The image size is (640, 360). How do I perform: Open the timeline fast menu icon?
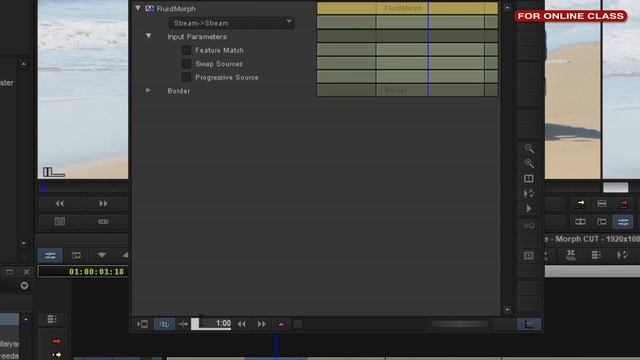pyautogui.click(x=51, y=319)
